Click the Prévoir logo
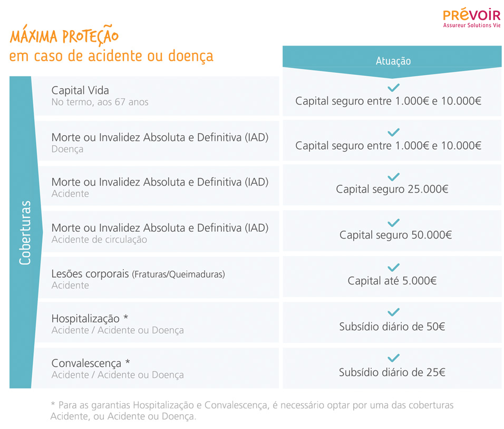Viewport: 504px width, 429px height. tap(471, 18)
